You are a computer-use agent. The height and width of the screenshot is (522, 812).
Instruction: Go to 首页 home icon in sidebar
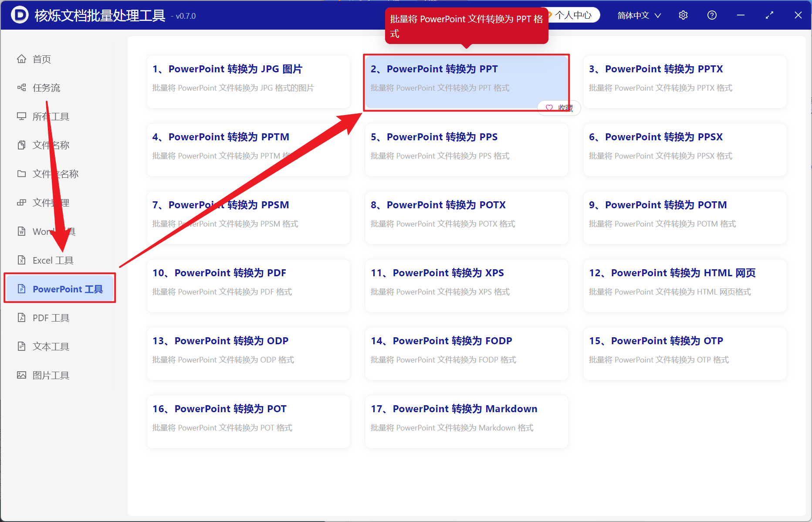click(21, 59)
